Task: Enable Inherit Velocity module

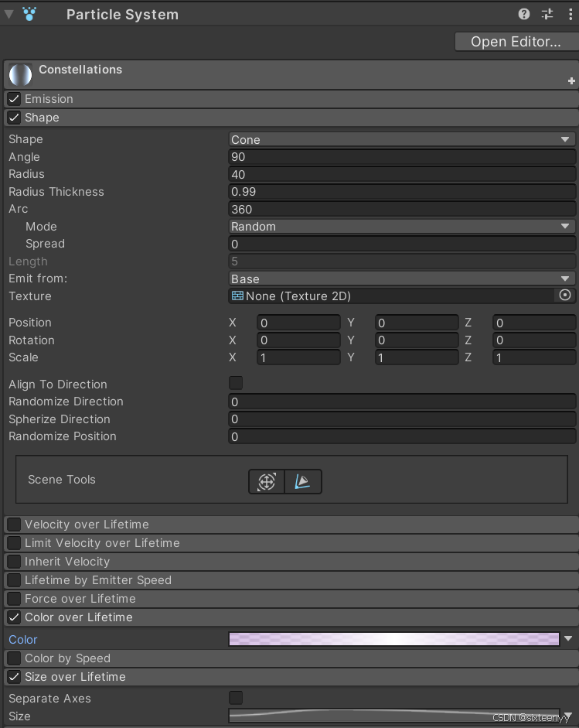Action: tap(14, 562)
